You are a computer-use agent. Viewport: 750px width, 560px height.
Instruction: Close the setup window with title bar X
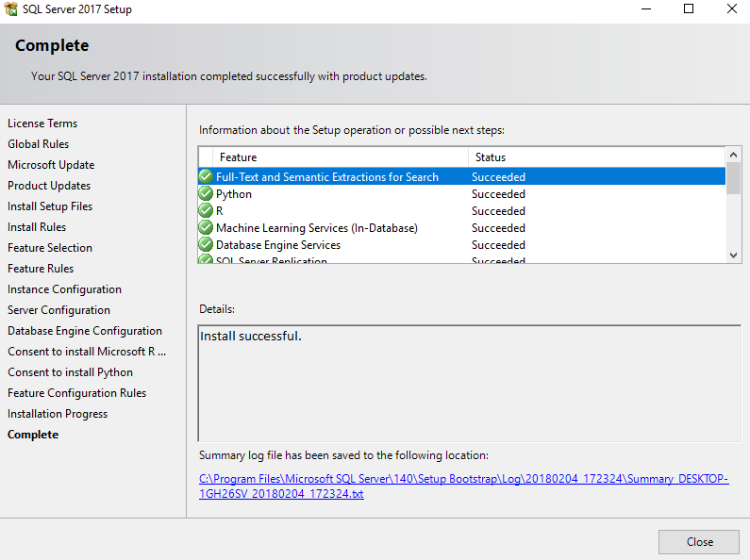click(731, 8)
